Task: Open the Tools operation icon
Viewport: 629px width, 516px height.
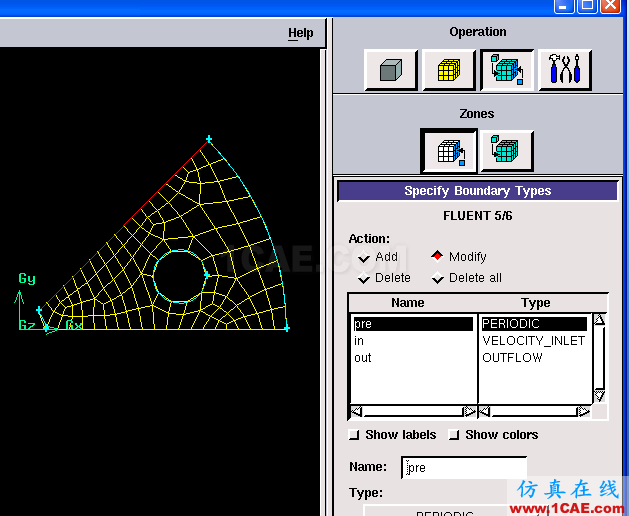Action: click(x=565, y=70)
